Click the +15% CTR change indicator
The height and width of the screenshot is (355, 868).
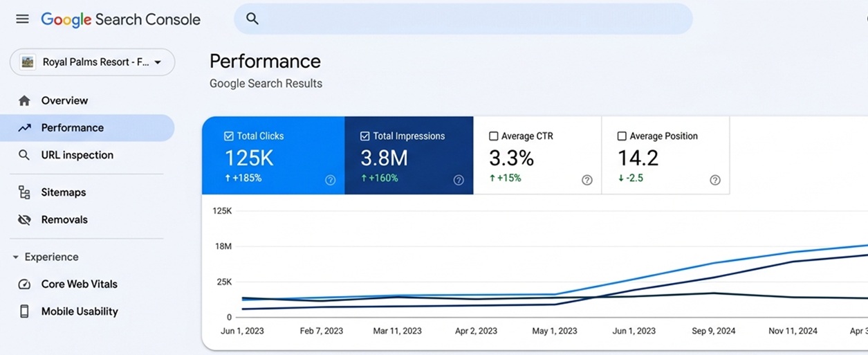(505, 179)
